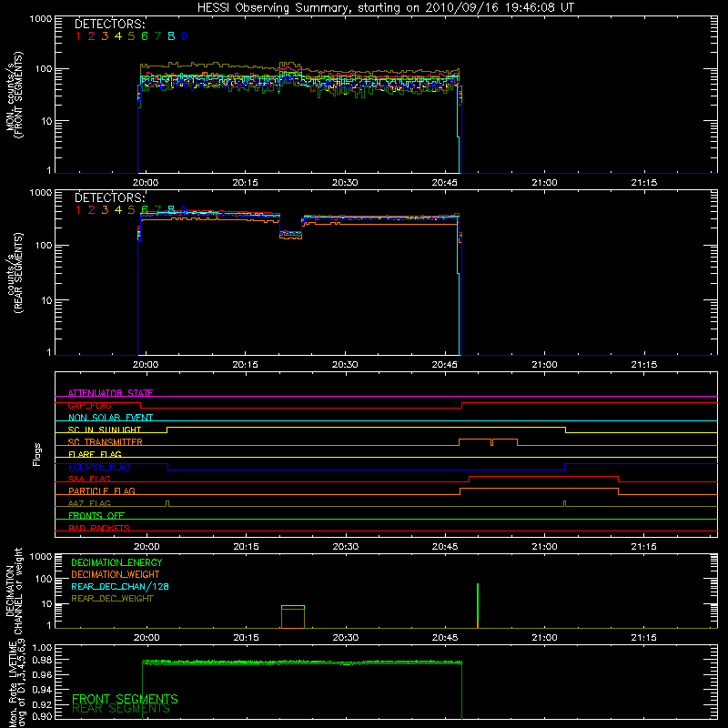Screen dimensions: 728x728
Task: Select "DETECTORS:" label in front segments panel
Action: [110, 24]
